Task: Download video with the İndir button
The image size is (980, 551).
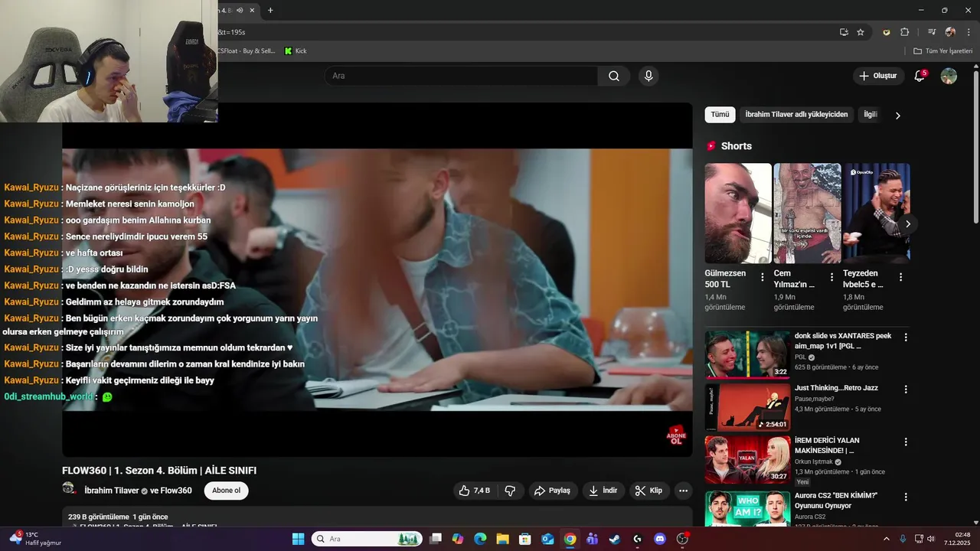Action: tap(603, 491)
